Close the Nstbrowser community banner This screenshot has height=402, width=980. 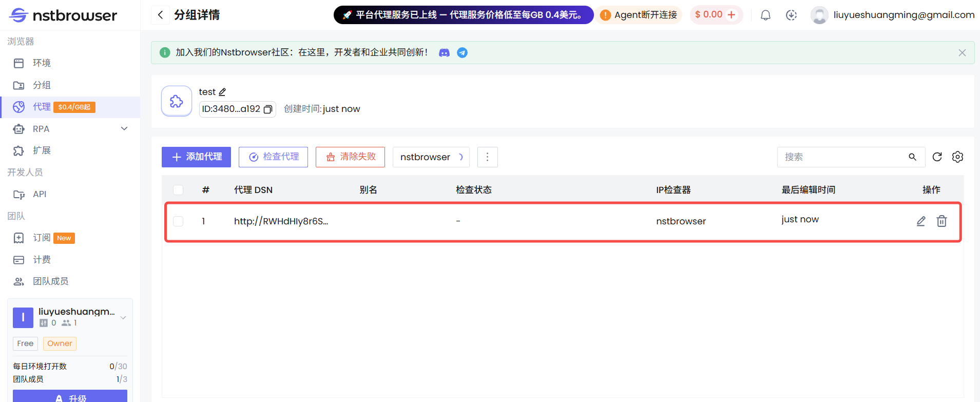point(962,53)
